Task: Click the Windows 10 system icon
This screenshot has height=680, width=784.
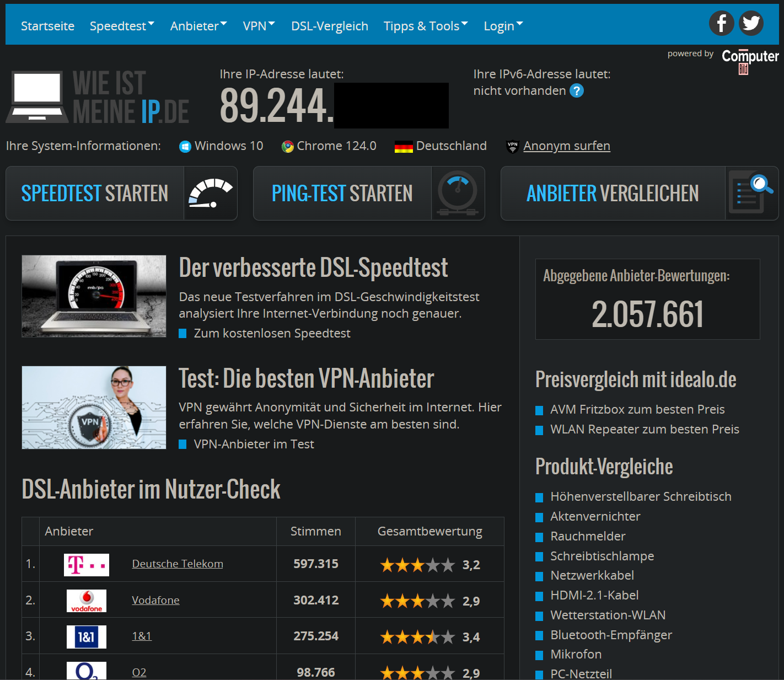Action: 185,146
